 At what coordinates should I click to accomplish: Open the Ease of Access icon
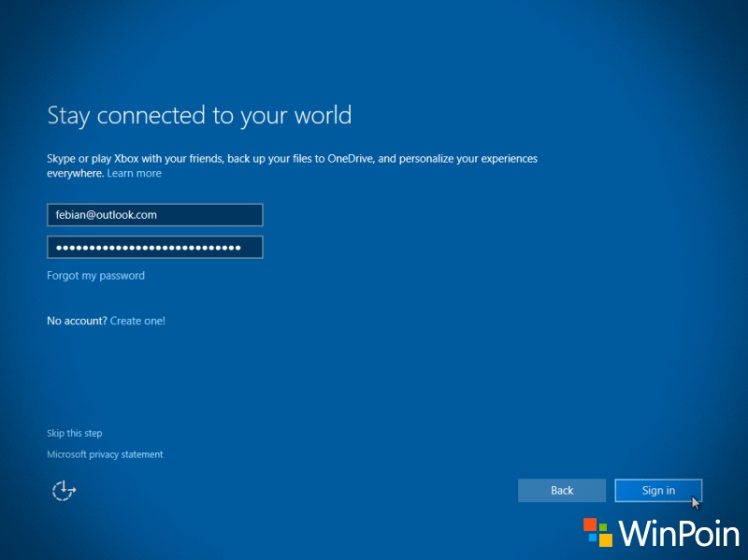click(64, 491)
